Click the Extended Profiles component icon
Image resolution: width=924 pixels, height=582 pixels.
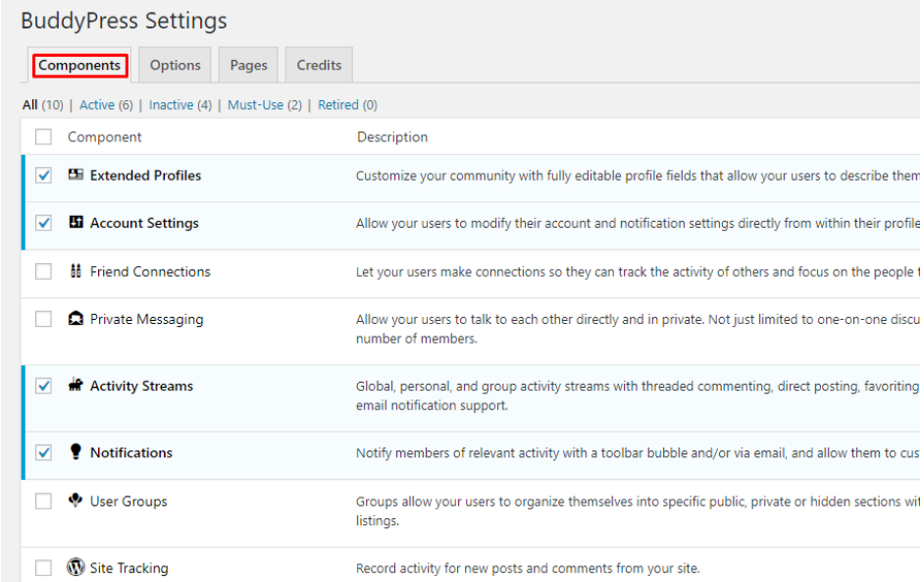coord(76,175)
